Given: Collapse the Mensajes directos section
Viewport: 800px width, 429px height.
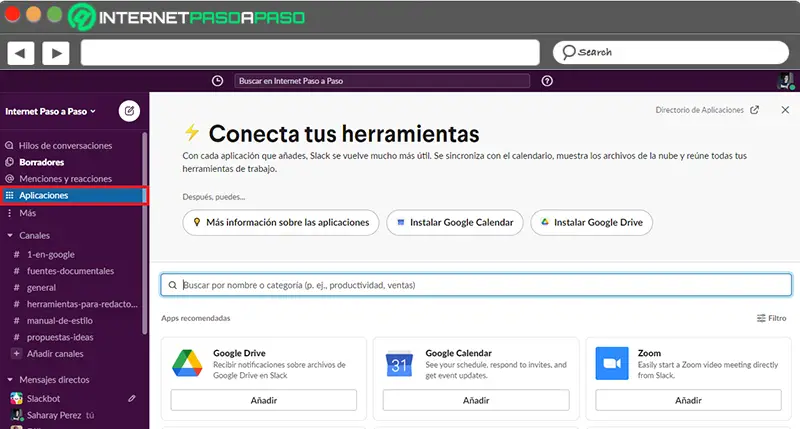Looking at the screenshot, I should coord(10,380).
